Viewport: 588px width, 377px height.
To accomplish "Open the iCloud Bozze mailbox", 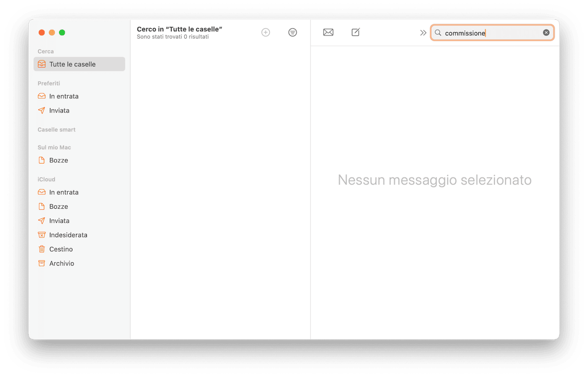I will (79, 206).
